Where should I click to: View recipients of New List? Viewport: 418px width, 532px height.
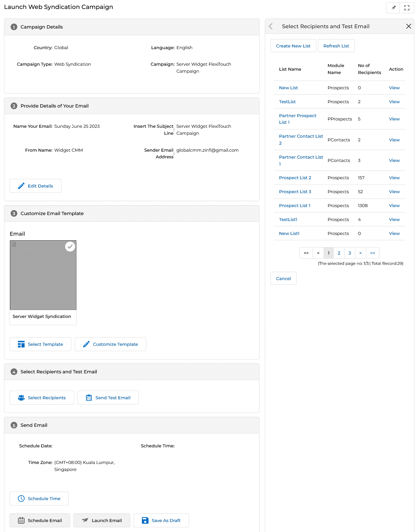(394, 88)
